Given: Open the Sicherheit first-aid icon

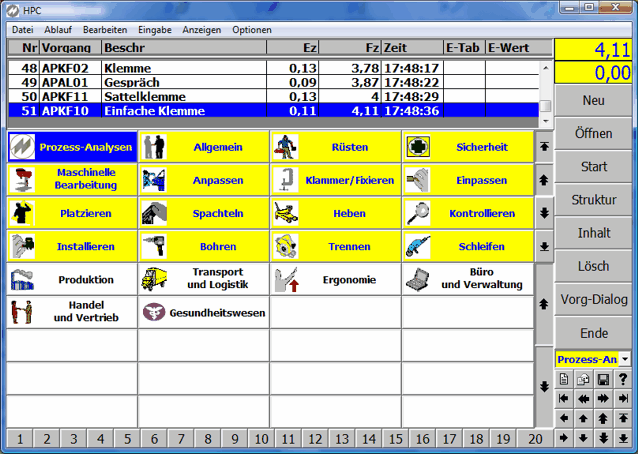Looking at the screenshot, I should (x=418, y=147).
